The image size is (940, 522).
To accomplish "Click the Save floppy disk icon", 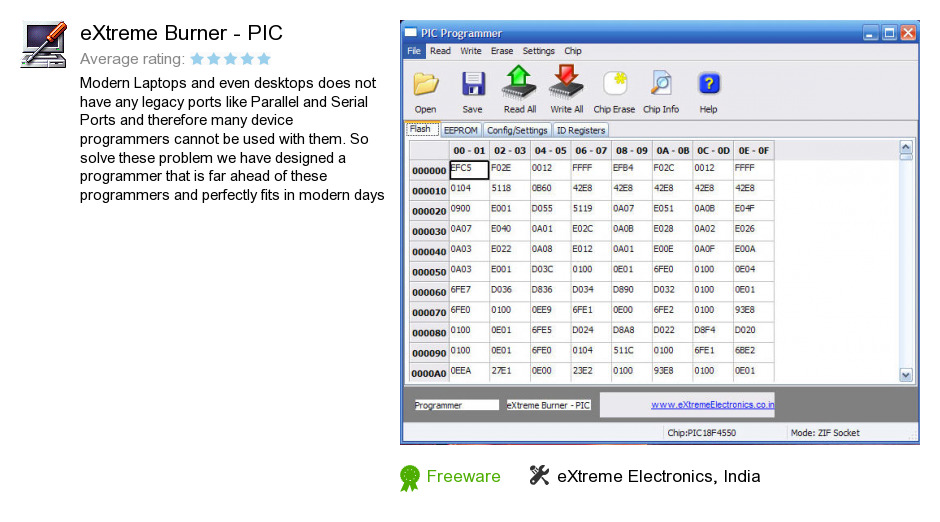I will click(473, 85).
